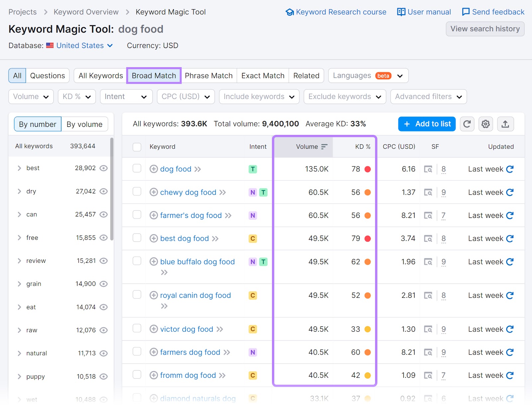
Task: Switch to the Exact Match tab
Action: click(x=262, y=75)
